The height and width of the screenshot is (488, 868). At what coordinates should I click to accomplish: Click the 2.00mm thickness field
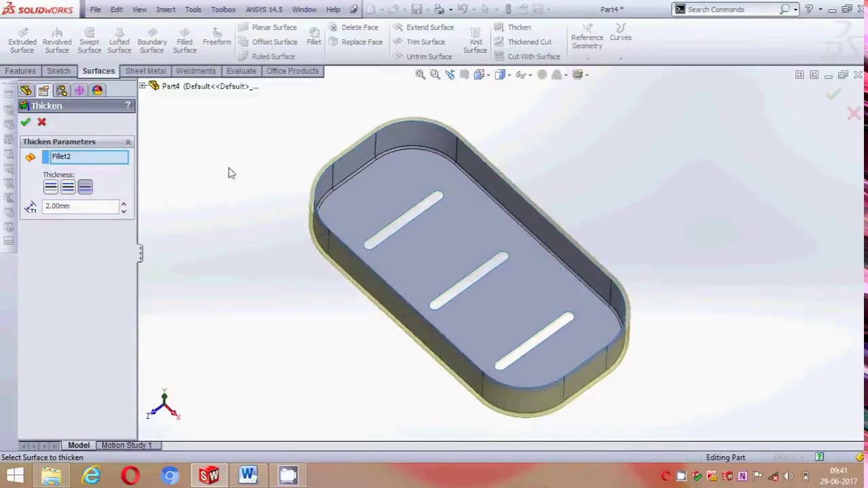click(x=81, y=206)
